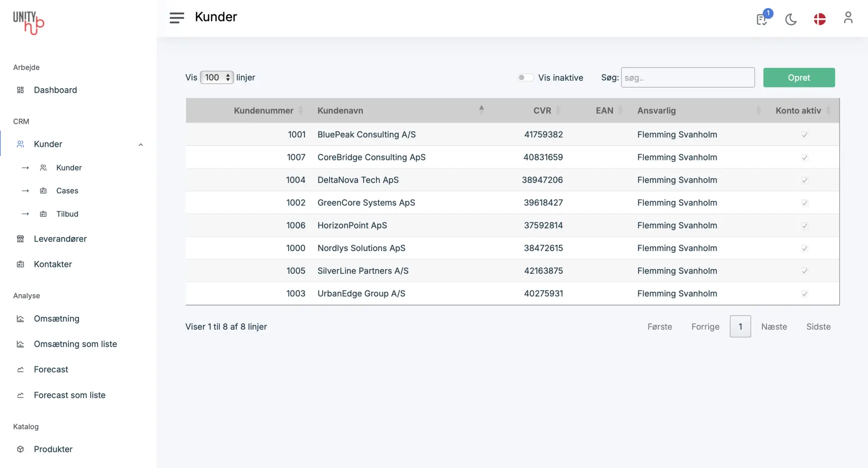Viewport: 868px width, 468px height.
Task: Sort by Kundenavn column arrow
Action: [x=481, y=110]
